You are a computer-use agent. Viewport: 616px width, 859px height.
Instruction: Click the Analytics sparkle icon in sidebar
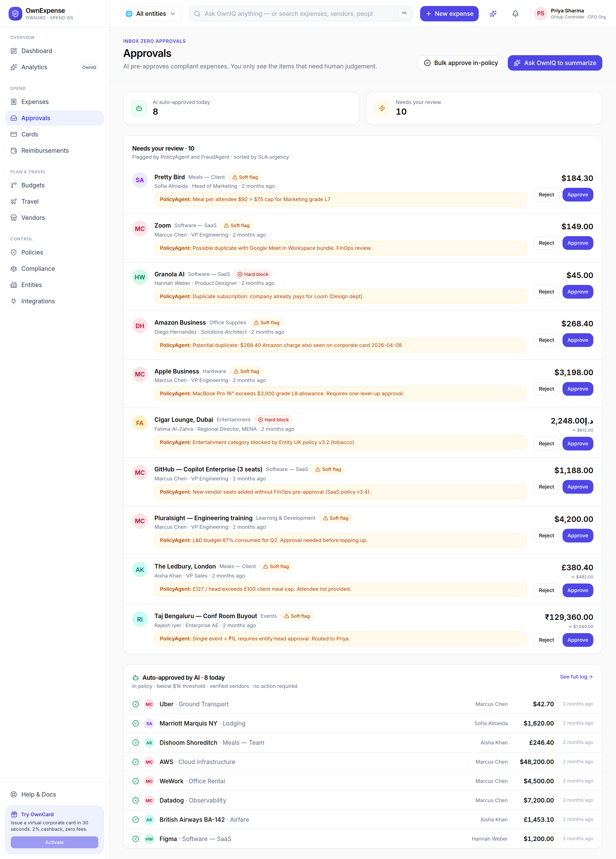14,67
